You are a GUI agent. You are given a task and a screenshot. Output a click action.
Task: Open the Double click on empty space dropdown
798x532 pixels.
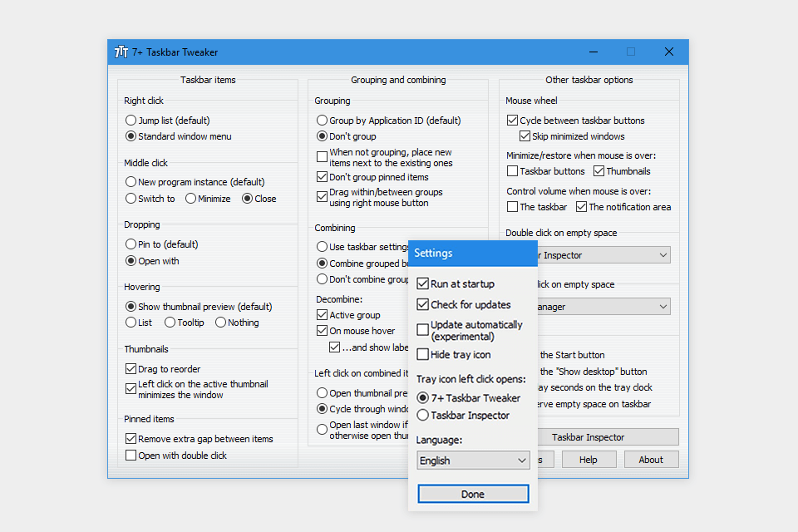603,255
